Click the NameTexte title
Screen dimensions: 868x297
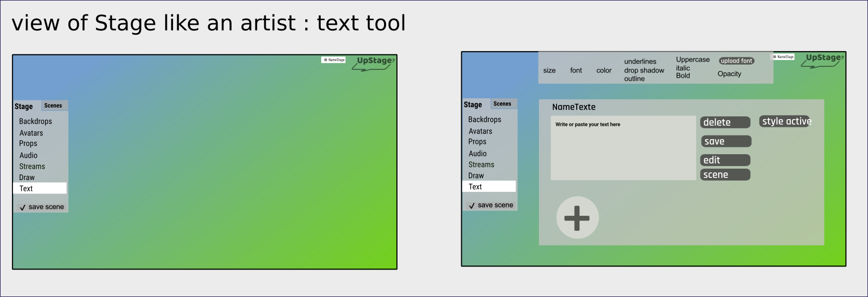574,107
